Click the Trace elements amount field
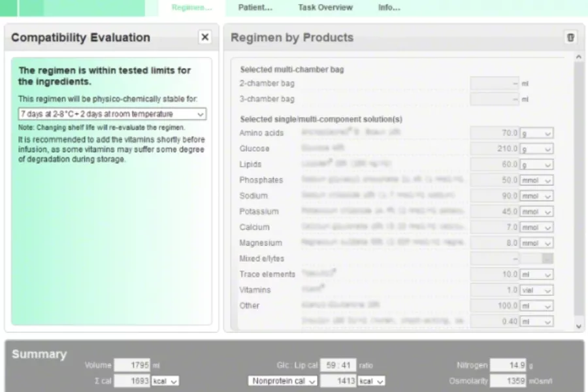 [x=495, y=274]
